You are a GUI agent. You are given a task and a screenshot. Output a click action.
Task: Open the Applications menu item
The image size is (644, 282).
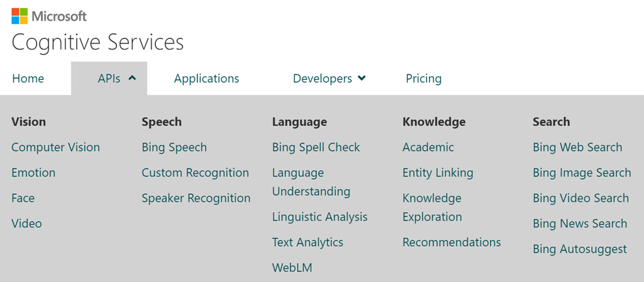(x=206, y=79)
